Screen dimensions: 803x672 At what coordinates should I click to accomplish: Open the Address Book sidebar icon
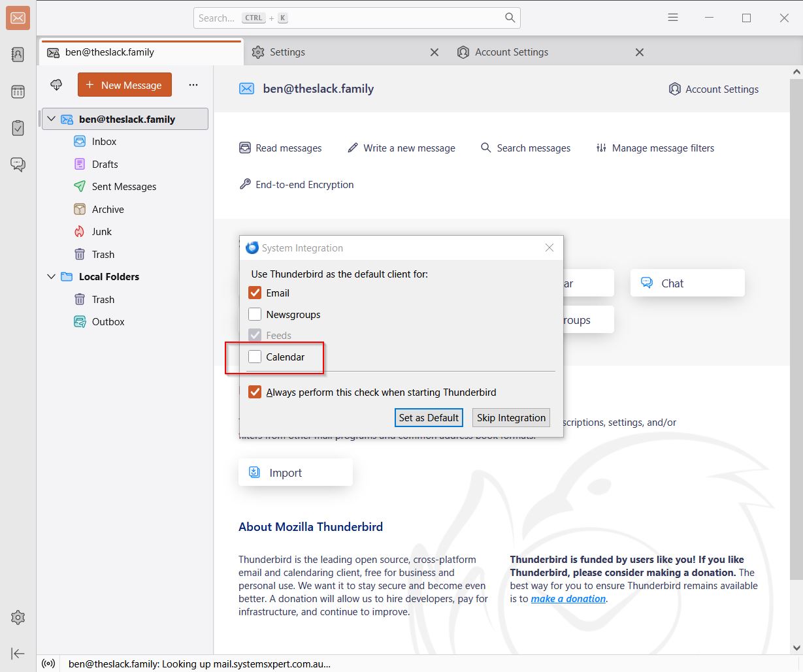(18, 54)
